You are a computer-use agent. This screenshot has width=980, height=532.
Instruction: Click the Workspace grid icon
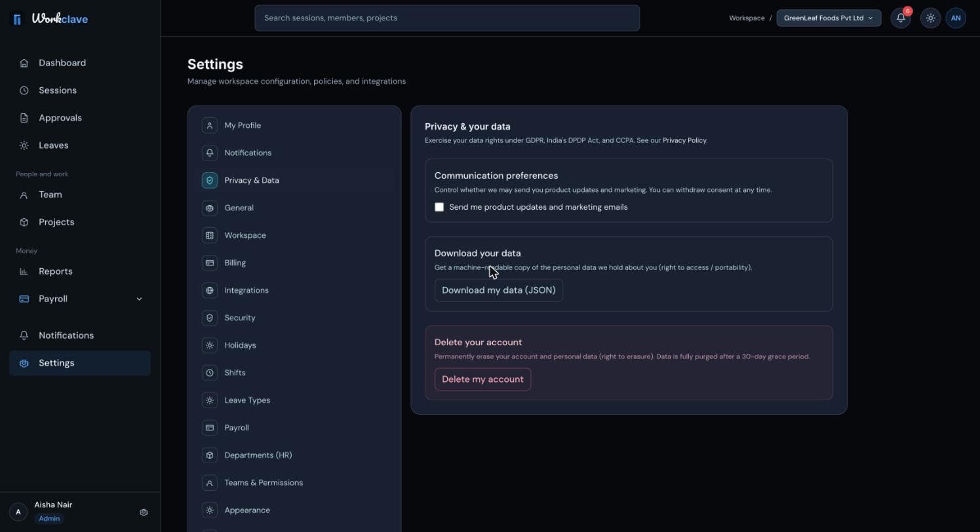click(x=210, y=235)
